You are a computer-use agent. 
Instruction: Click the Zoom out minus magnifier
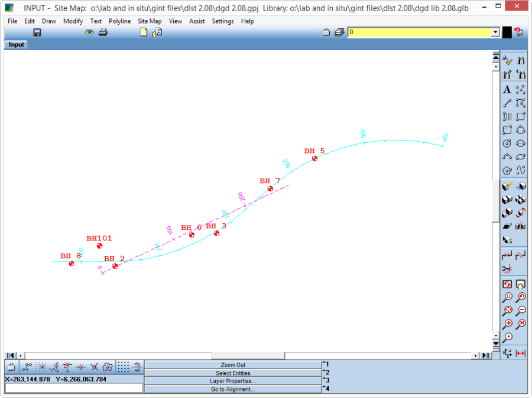521,311
